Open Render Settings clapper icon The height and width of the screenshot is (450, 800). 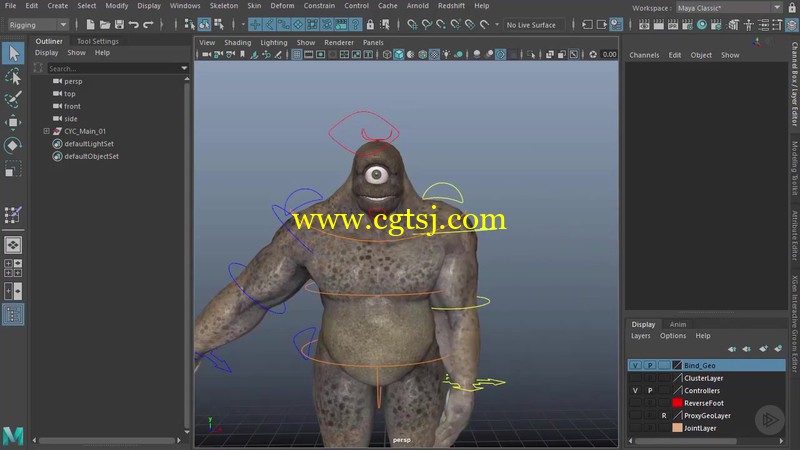[x=688, y=24]
